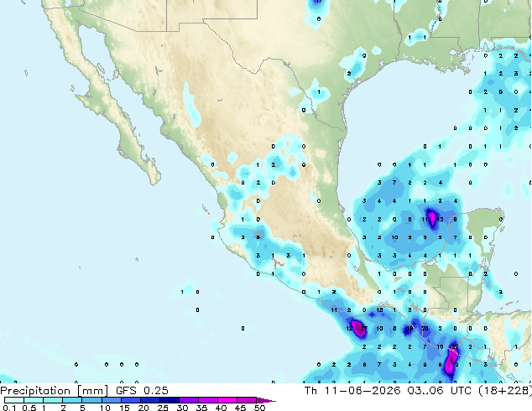Image resolution: width=532 pixels, height=411 pixels.
Task: Click the above-50 mm legend arrow tip
Action: pos(266,400)
